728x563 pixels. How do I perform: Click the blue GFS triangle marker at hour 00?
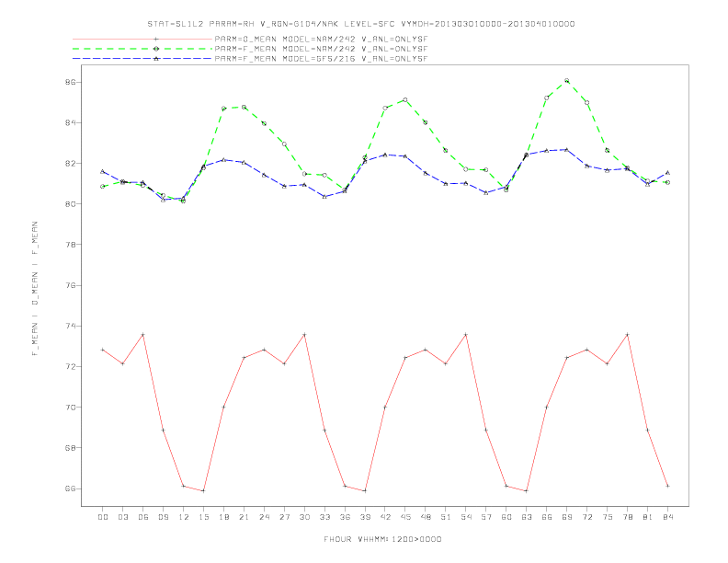(103, 171)
